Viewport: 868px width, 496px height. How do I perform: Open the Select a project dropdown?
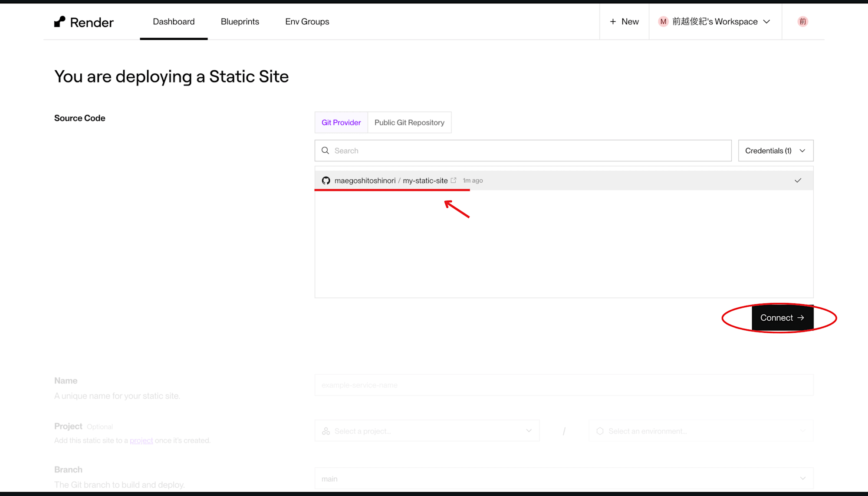(427, 431)
